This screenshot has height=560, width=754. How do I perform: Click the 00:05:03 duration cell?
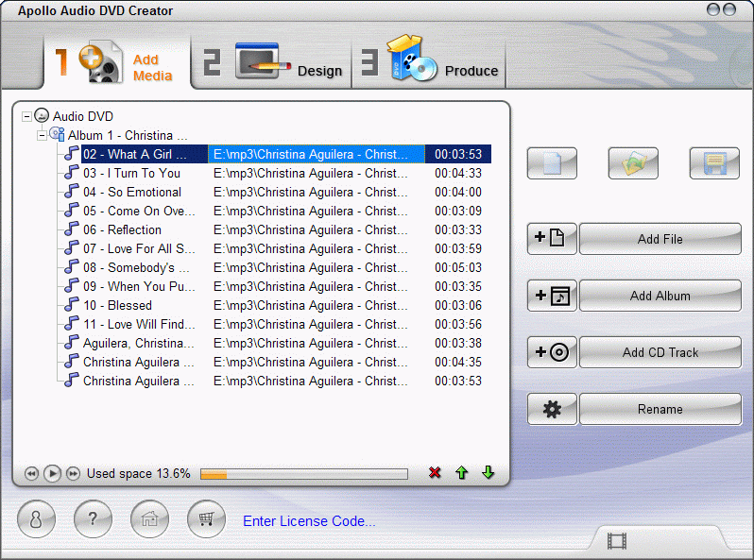[457, 267]
